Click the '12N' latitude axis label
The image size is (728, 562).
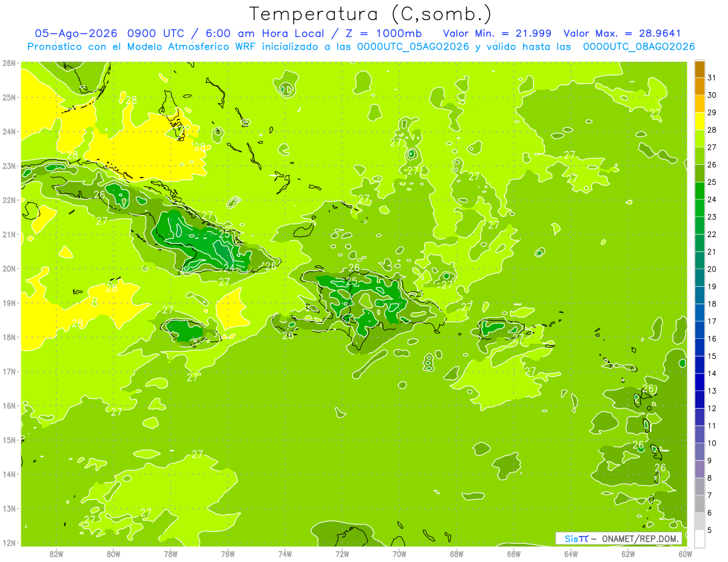9,543
